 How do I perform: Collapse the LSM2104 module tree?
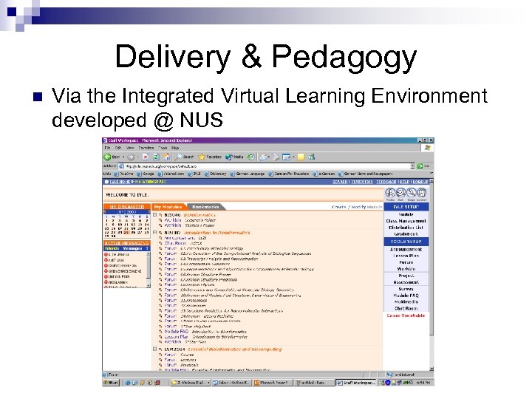click(154, 349)
